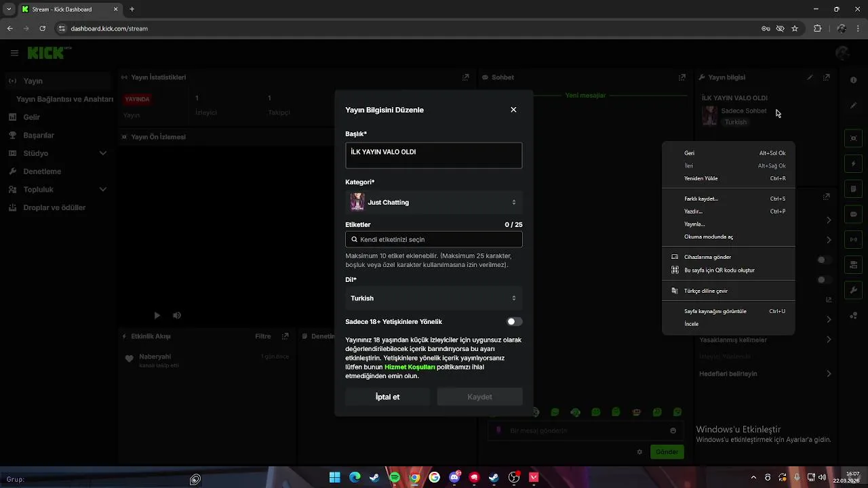The height and width of the screenshot is (488, 868).
Task: Open Gelir in the sidebar
Action: point(32,117)
